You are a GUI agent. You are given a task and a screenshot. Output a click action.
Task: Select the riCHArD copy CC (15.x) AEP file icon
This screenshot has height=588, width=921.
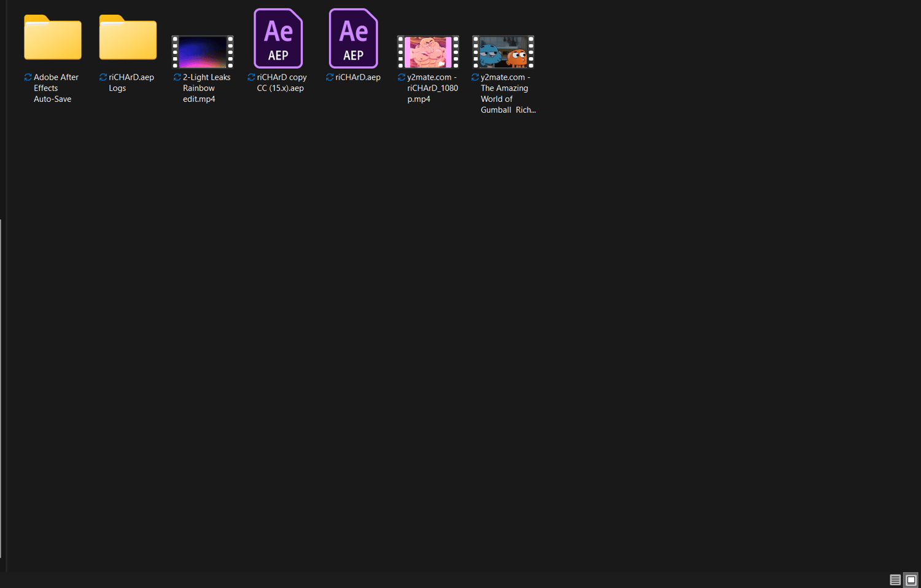coord(278,38)
